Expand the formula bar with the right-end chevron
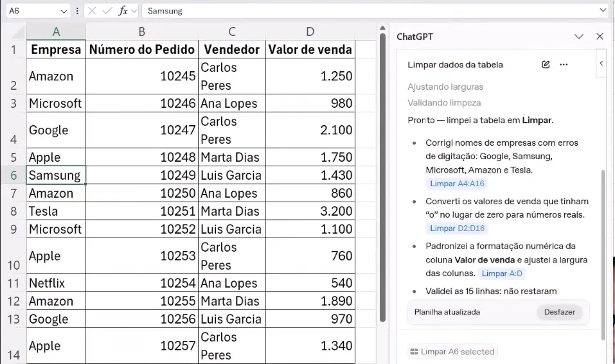 (x=603, y=10)
